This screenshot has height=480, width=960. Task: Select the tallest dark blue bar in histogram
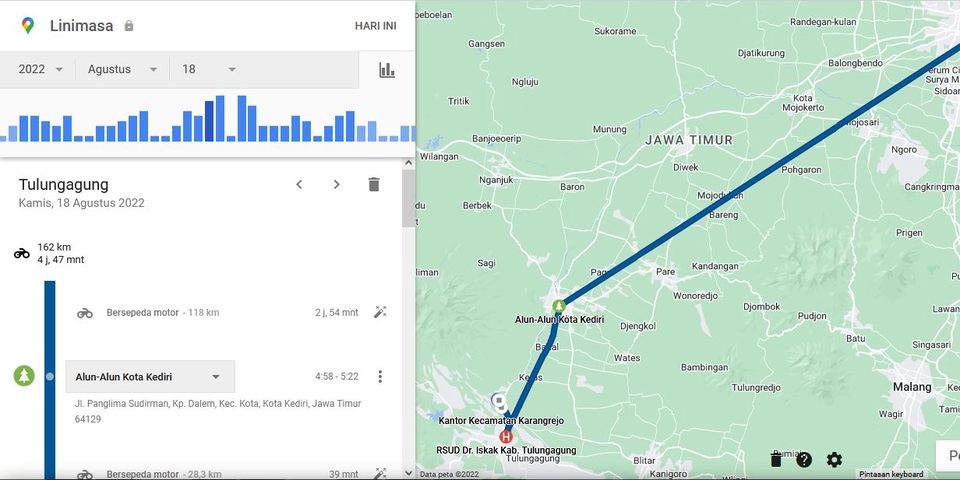coord(209,121)
